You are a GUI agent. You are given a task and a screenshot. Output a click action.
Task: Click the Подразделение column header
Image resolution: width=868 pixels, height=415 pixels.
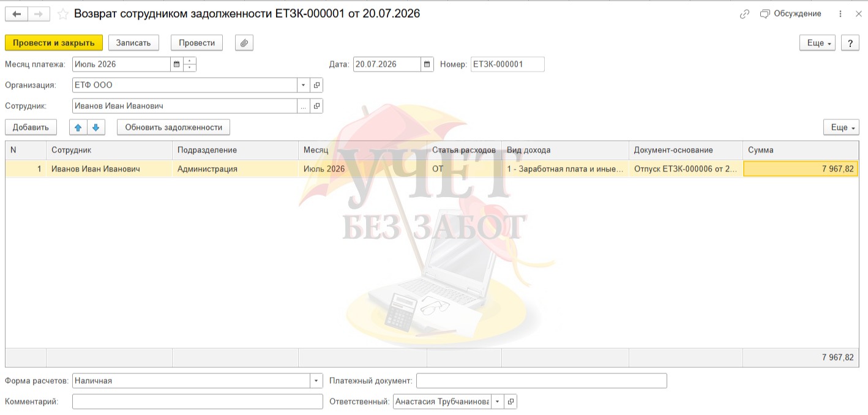[235, 150]
